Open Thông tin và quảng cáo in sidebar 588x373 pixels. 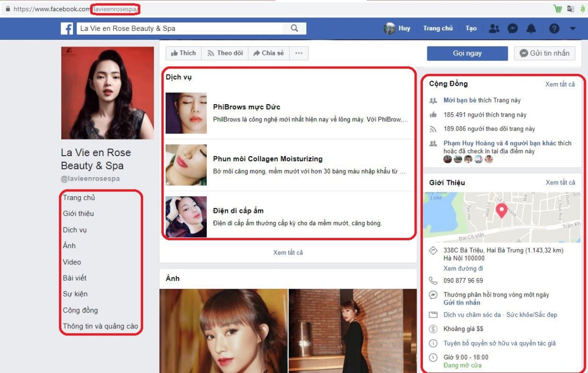click(100, 326)
